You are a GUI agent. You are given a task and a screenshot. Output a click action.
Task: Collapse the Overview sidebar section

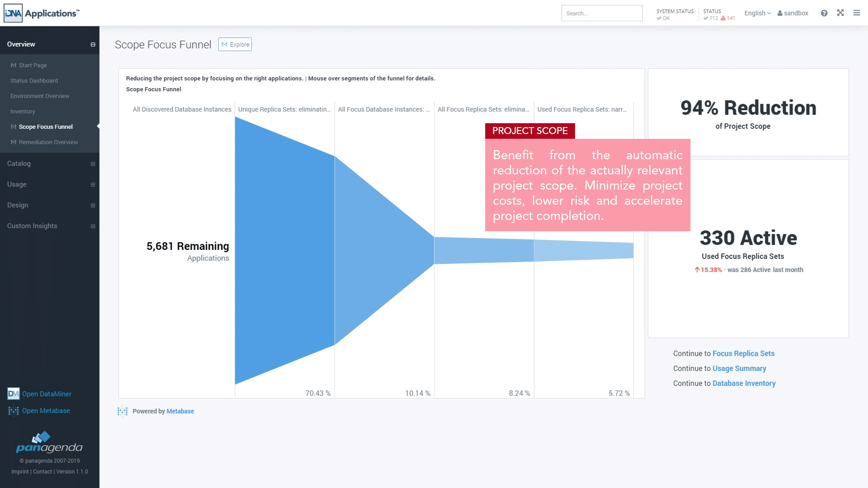(x=92, y=44)
